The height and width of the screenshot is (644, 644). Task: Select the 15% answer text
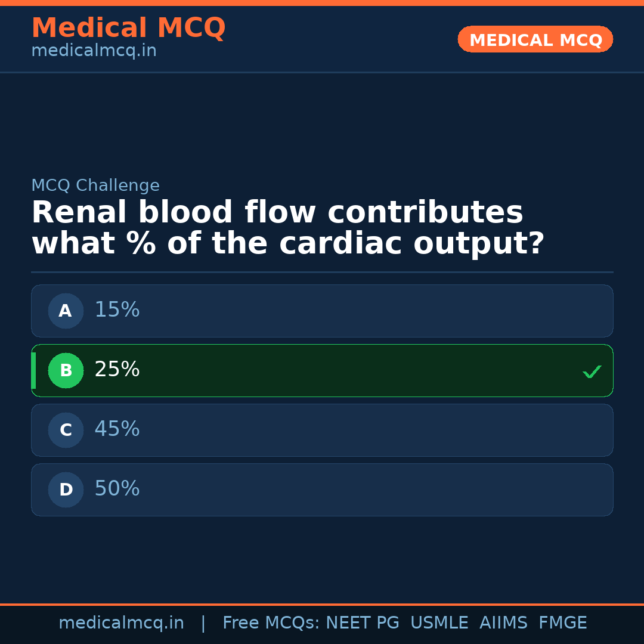[117, 310]
